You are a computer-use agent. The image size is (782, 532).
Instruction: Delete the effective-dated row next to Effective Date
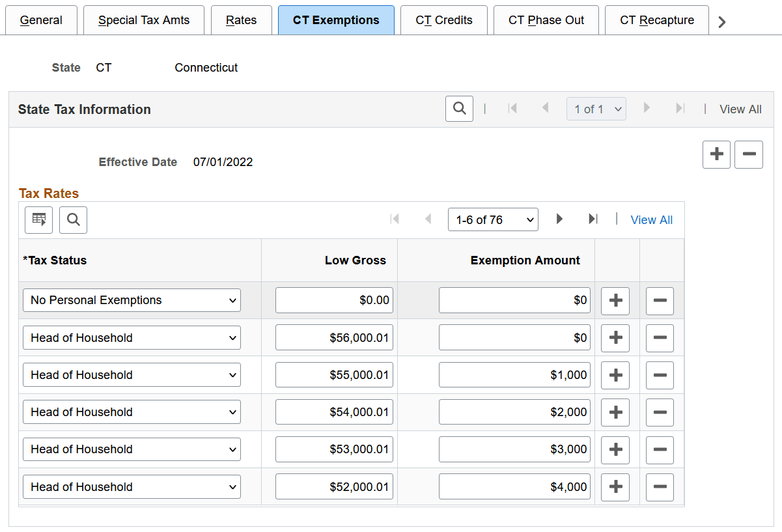point(749,154)
